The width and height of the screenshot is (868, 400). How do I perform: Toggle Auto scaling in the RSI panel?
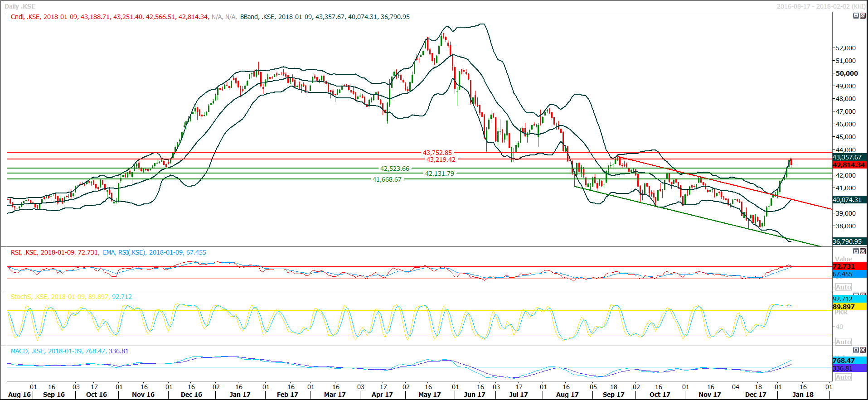[843, 287]
